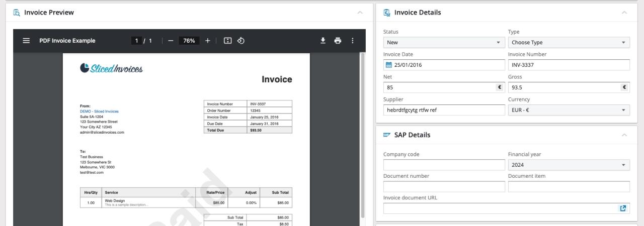Open the PDF viewer sidebar menu icon
644x226 pixels.
(26, 41)
